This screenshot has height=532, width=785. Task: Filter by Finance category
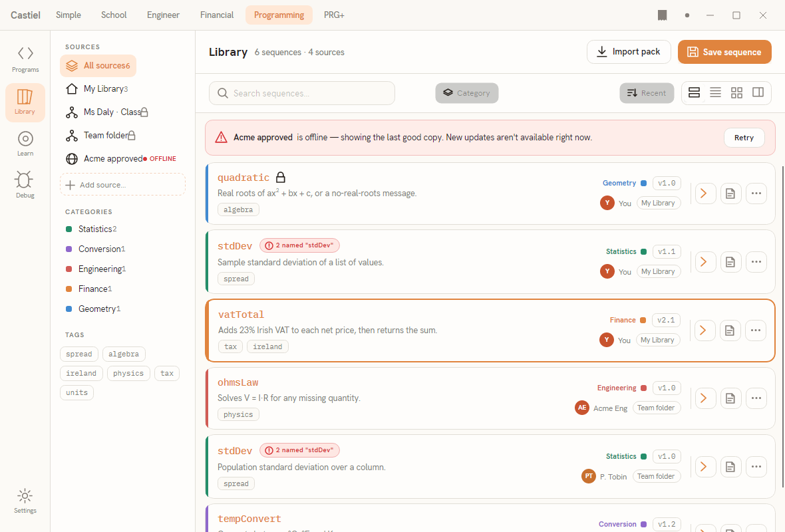[89, 289]
